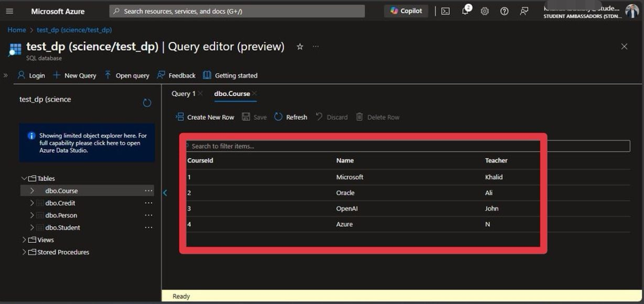
Task: Refresh the object explorer tree
Action: tap(147, 103)
